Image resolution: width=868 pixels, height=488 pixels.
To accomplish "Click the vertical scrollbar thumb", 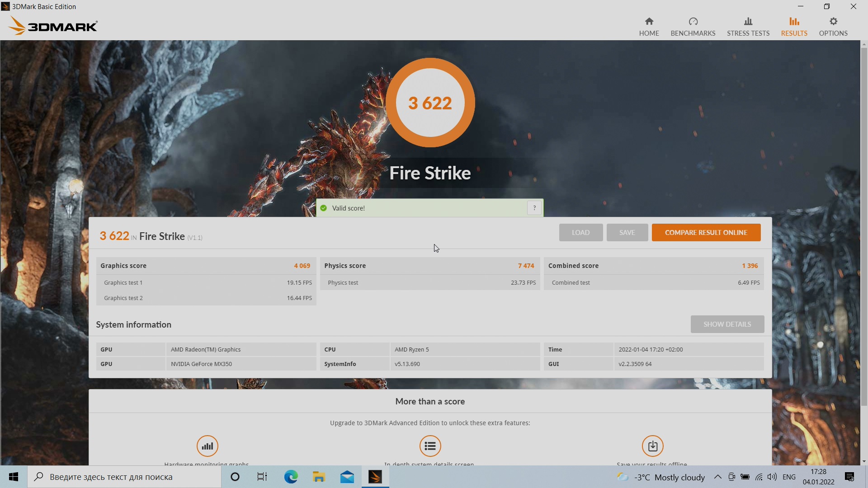I will [864, 226].
